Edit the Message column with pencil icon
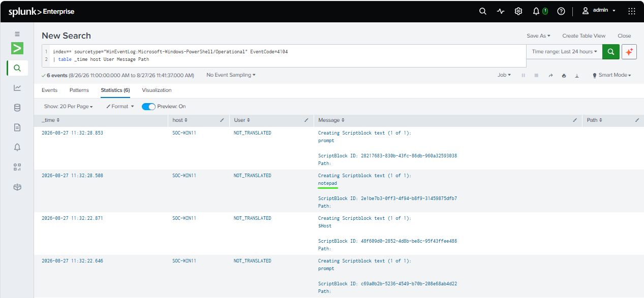 [575, 120]
